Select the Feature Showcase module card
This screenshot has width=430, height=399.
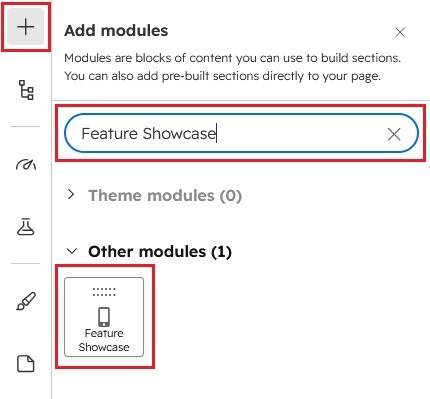tap(104, 317)
